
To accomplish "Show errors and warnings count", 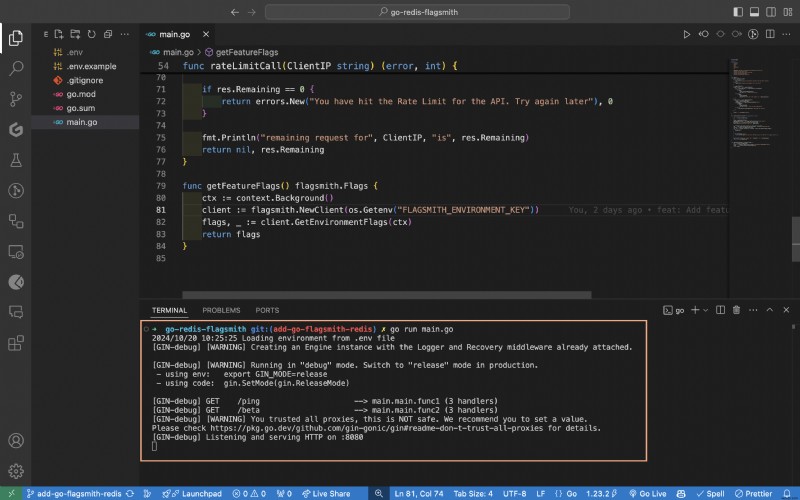I will tap(249, 493).
